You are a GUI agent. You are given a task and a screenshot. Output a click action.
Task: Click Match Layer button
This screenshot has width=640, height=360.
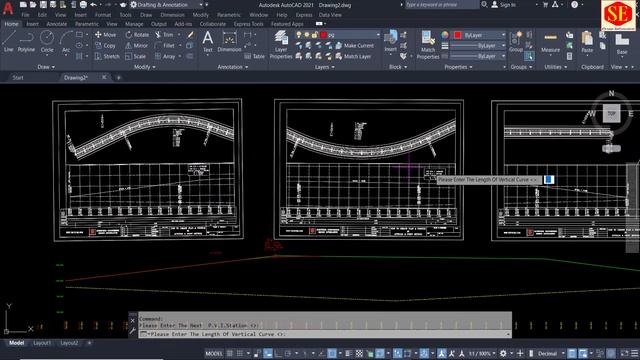click(353, 56)
